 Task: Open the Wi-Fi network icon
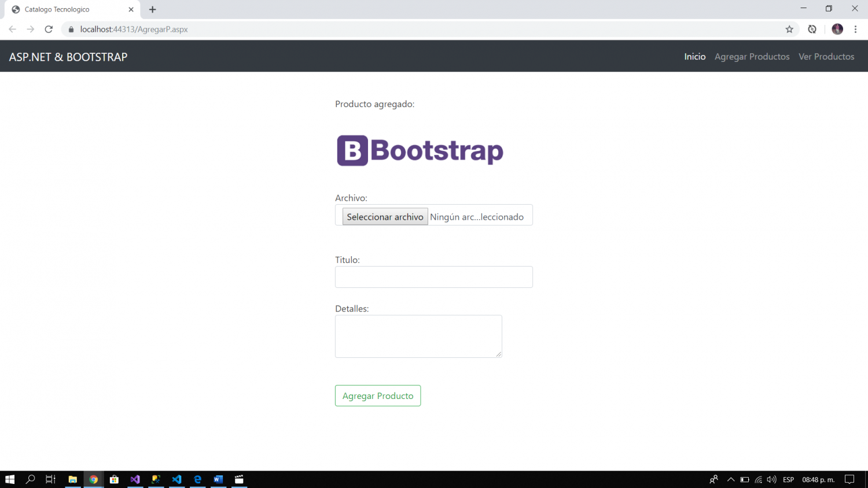pos(758,479)
